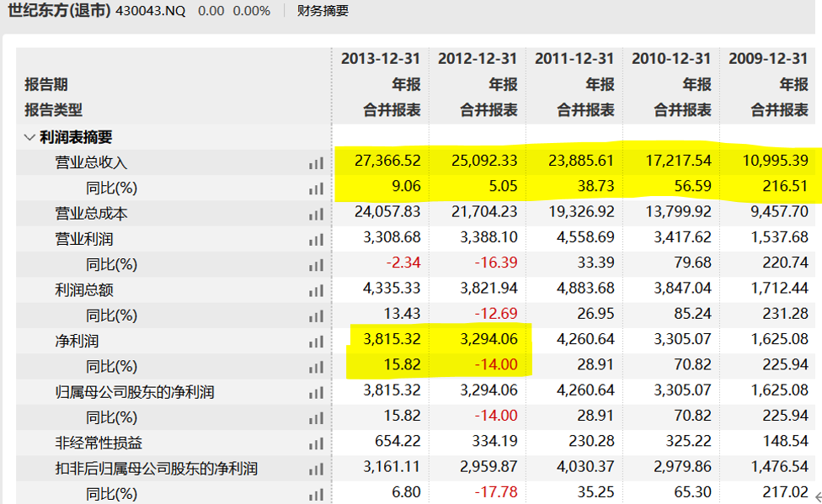Click the stock code 430043.NQ

151,11
